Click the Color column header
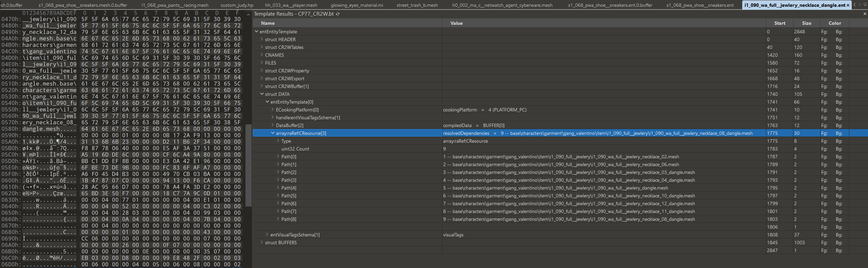 (834, 23)
